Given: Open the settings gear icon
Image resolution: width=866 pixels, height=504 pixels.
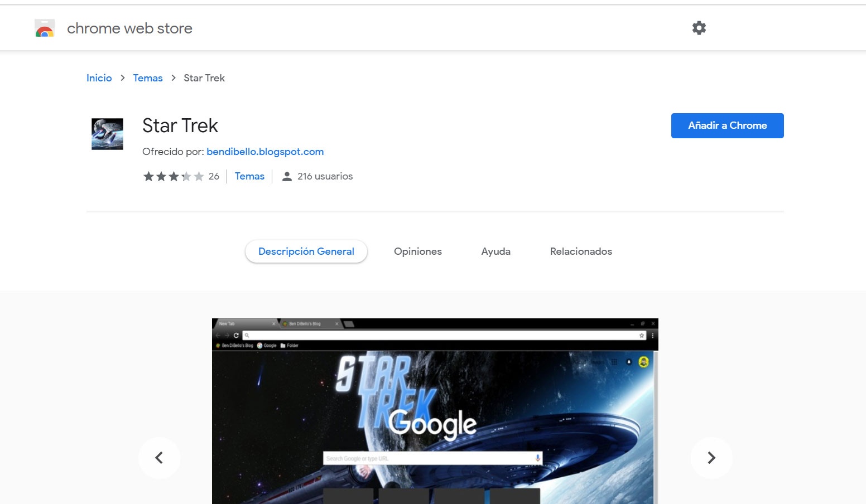Looking at the screenshot, I should [x=699, y=28].
